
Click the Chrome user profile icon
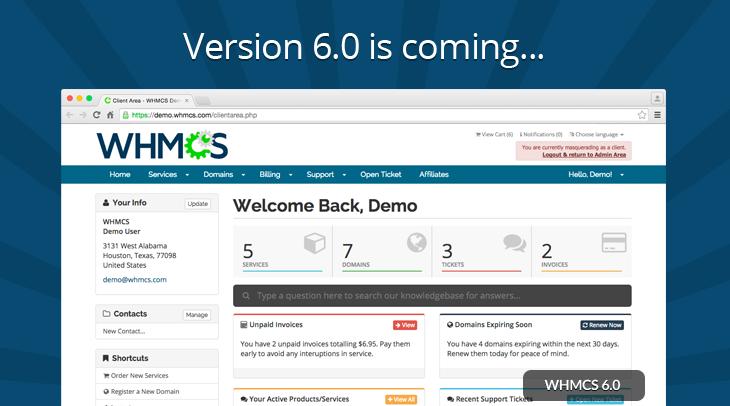657,98
